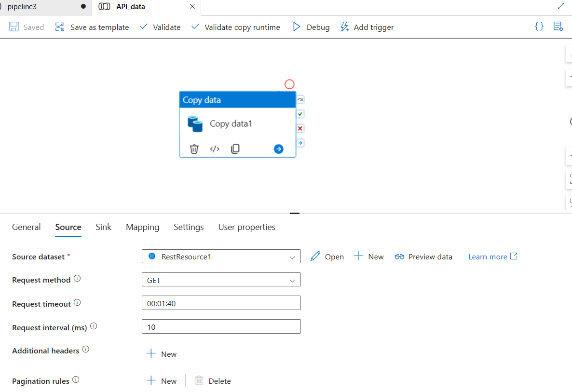This screenshot has width=572, height=392.
Task: Open the User properties tab
Action: (246, 227)
